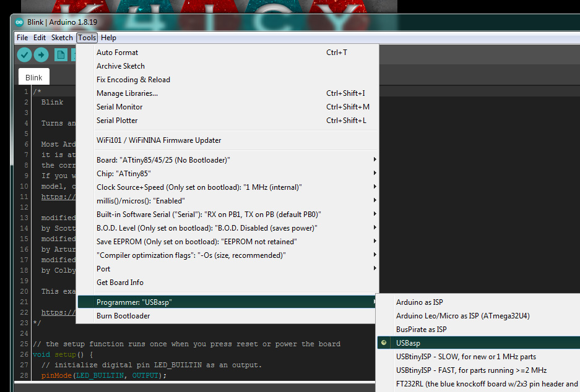The height and width of the screenshot is (392, 580).
Task: Click the New sketch toolbar icon
Action: click(61, 55)
